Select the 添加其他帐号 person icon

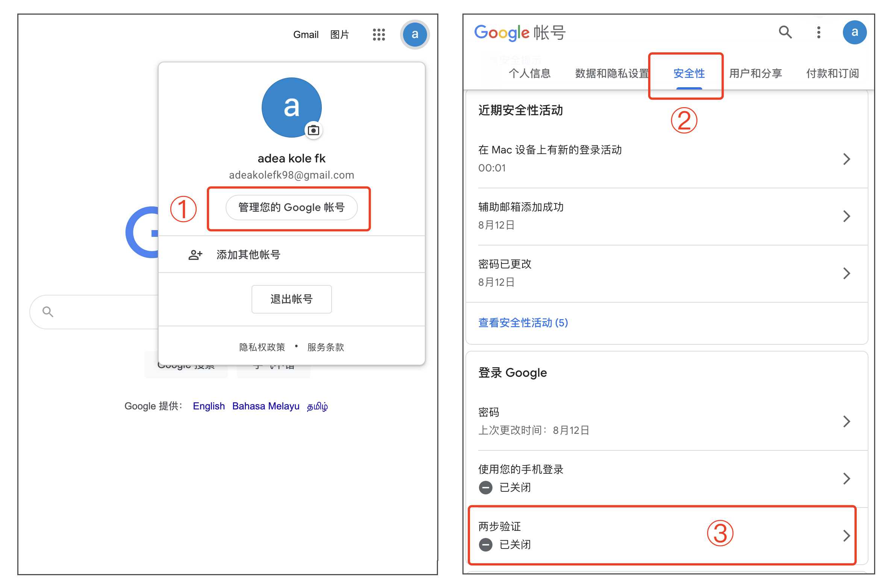pyautogui.click(x=195, y=255)
